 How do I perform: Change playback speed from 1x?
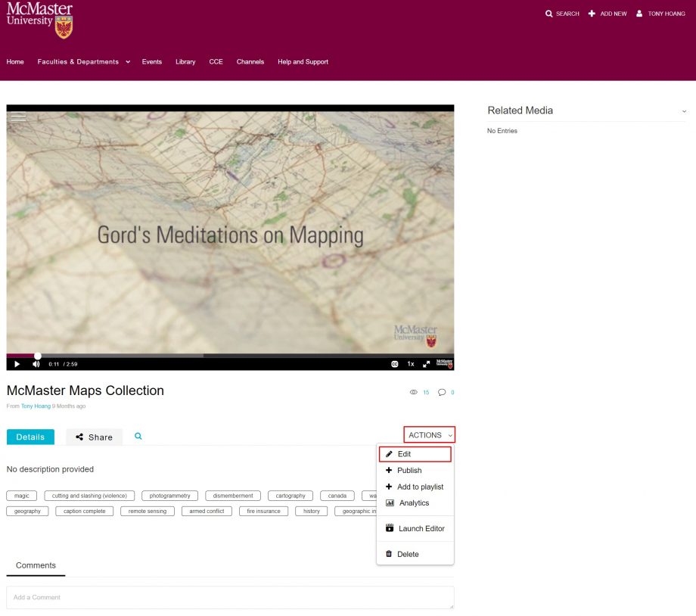(x=411, y=364)
